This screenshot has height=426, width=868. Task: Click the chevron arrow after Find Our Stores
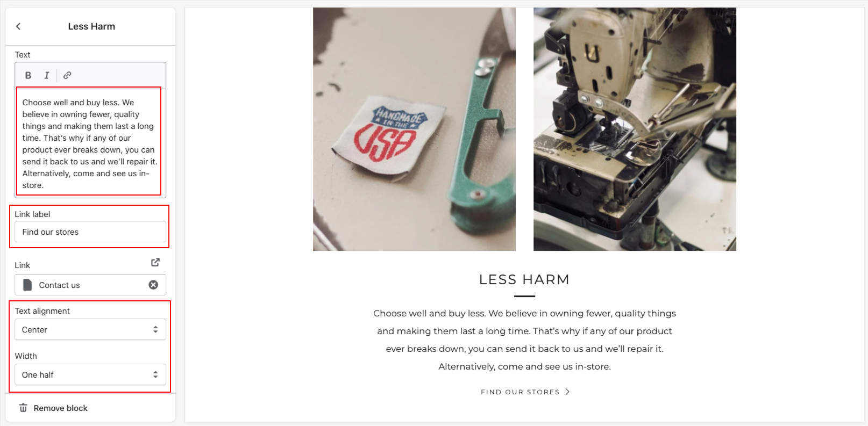(x=567, y=392)
